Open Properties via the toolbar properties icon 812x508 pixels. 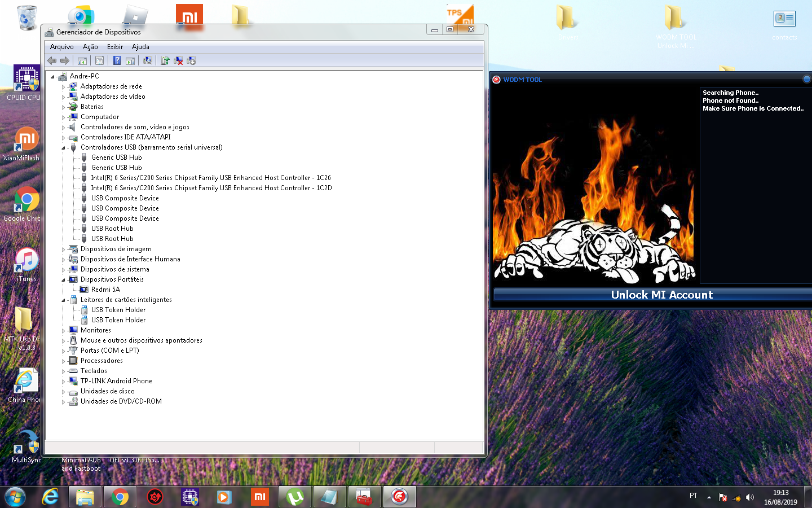[x=99, y=60]
